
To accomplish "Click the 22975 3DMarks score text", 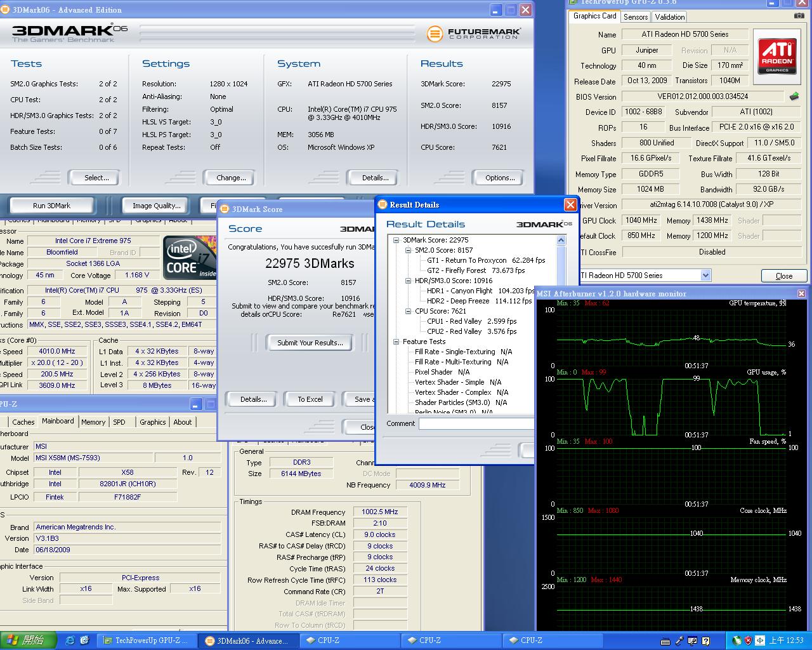I will (x=310, y=263).
